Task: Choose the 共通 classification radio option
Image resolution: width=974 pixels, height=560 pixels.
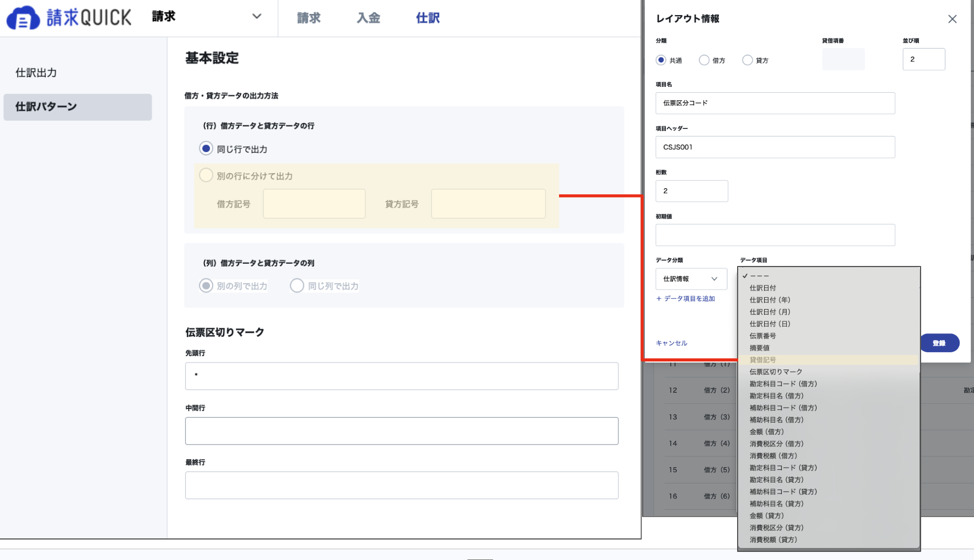Action: 661,60
